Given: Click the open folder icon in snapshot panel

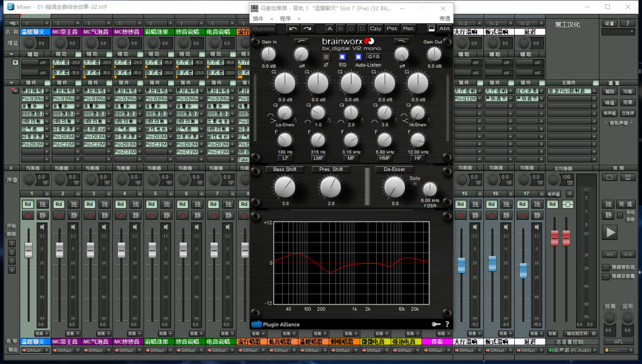Looking at the screenshot, I should (609, 177).
